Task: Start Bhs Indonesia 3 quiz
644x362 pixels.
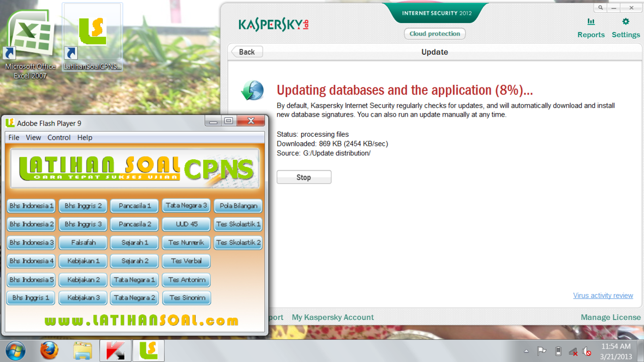Action: pos(31,242)
